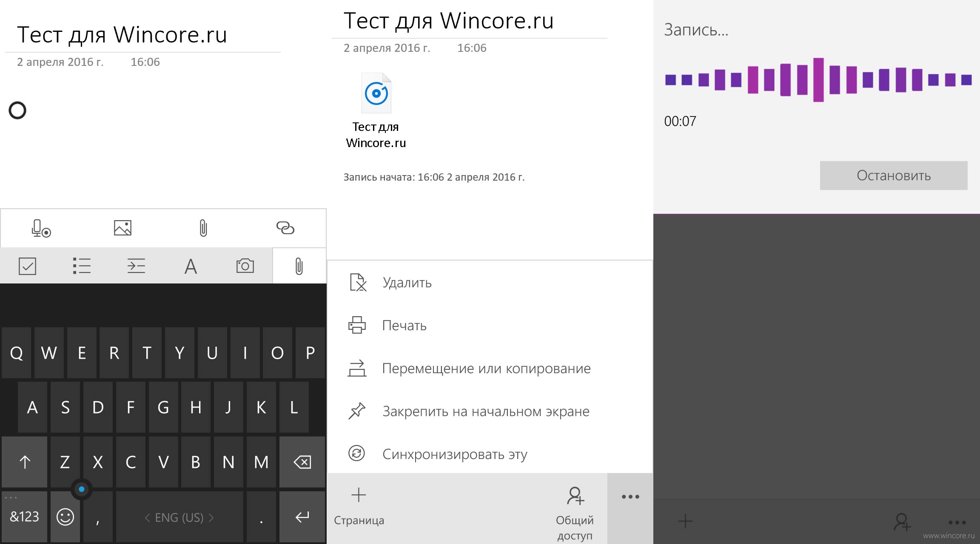Open dimmed ellipsis menu in recording panel
This screenshot has width=980, height=544.
point(957,522)
